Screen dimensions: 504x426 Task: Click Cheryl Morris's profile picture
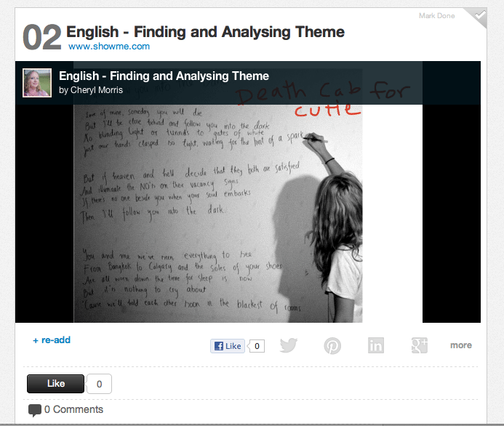[37, 83]
